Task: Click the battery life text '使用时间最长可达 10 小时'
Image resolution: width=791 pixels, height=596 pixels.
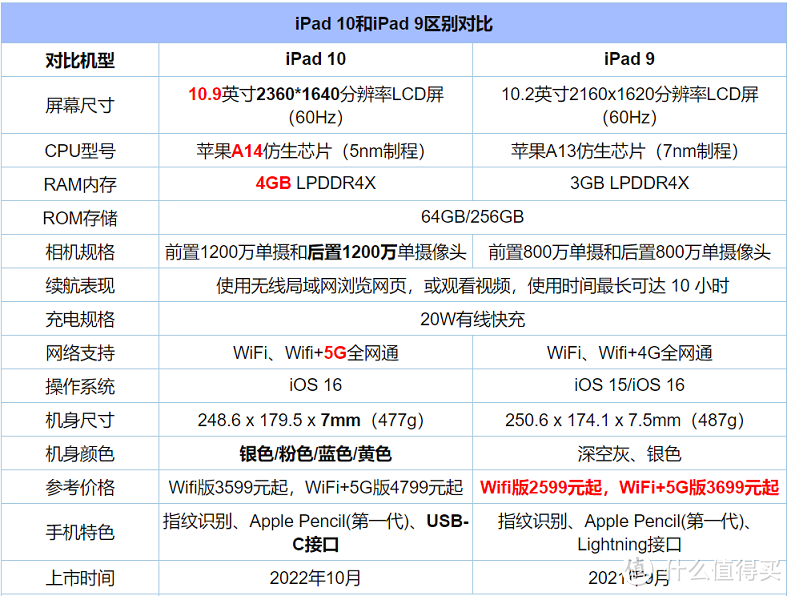Action: point(628,286)
